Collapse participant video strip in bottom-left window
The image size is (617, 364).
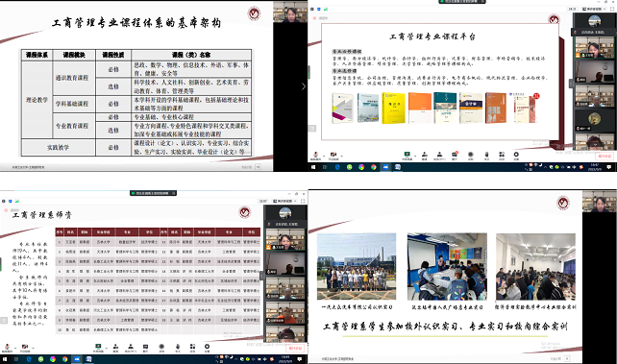click(x=261, y=276)
